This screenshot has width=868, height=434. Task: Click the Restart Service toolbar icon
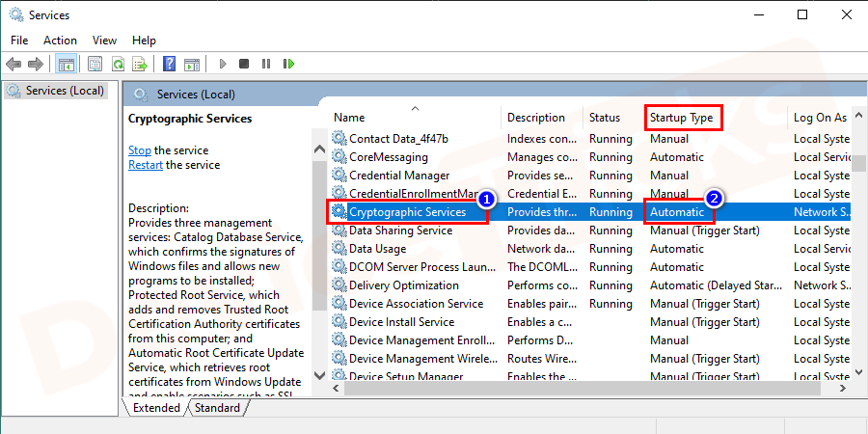[x=287, y=64]
